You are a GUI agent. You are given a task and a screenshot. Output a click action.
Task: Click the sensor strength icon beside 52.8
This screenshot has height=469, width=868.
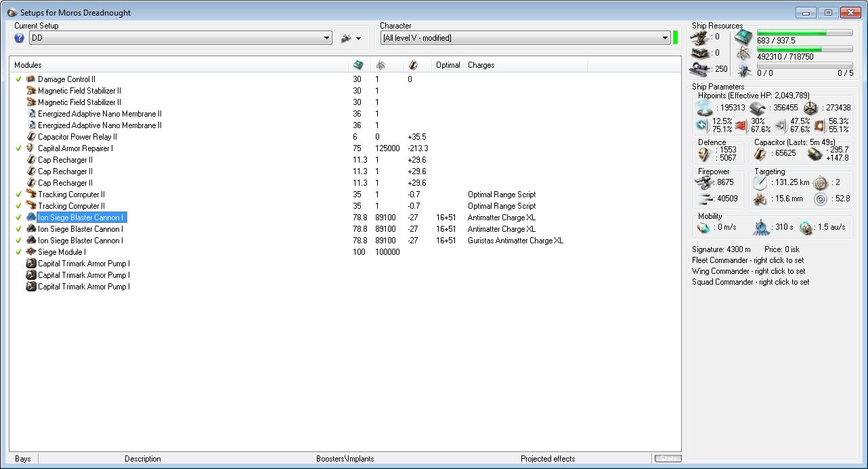click(820, 199)
